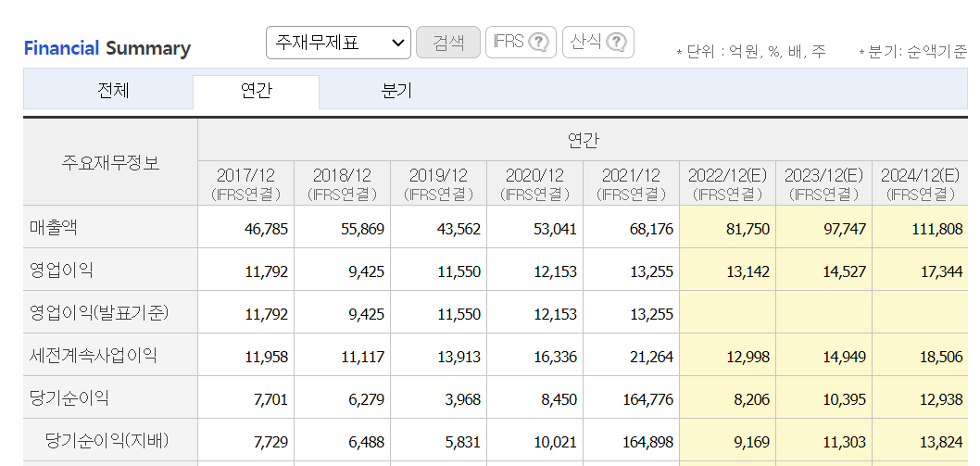Click the 2021/12 column header

631,183
